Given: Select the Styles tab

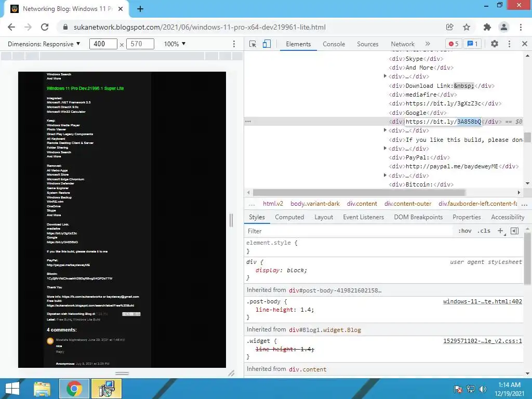Looking at the screenshot, I should point(257,217).
